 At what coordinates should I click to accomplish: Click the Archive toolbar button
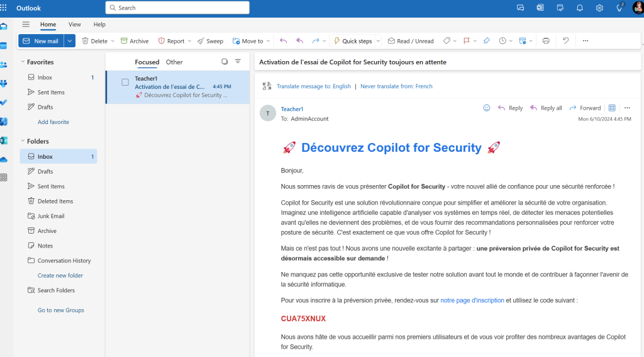135,41
